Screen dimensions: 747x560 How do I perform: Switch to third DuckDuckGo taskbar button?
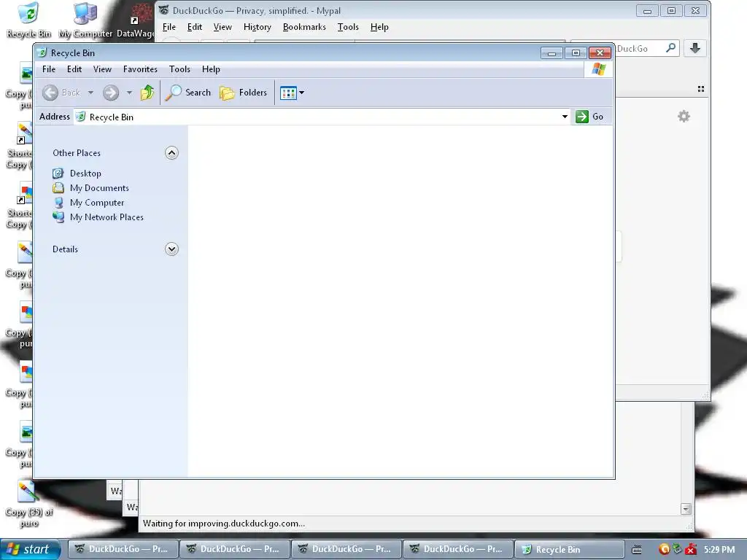347,549
